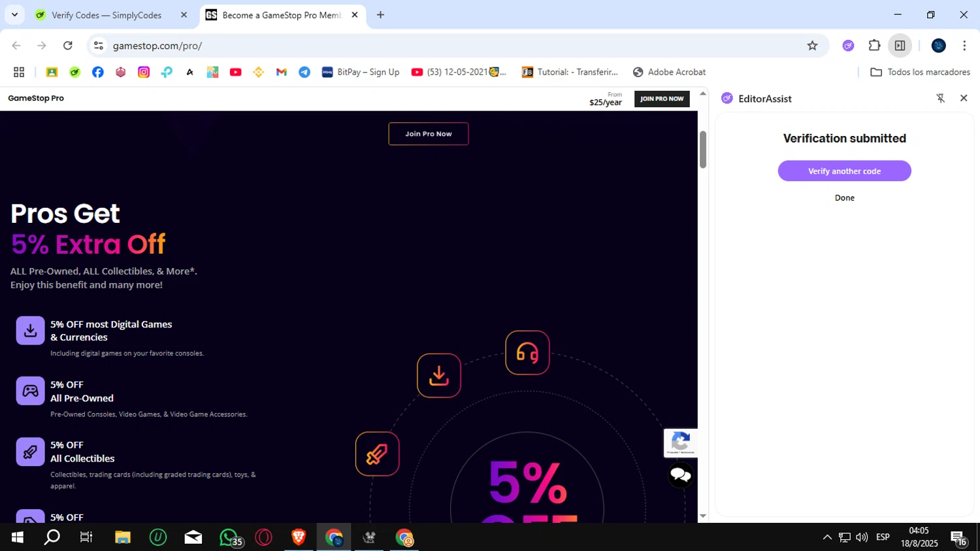Open the Binance bookmark icon

[x=259, y=72]
